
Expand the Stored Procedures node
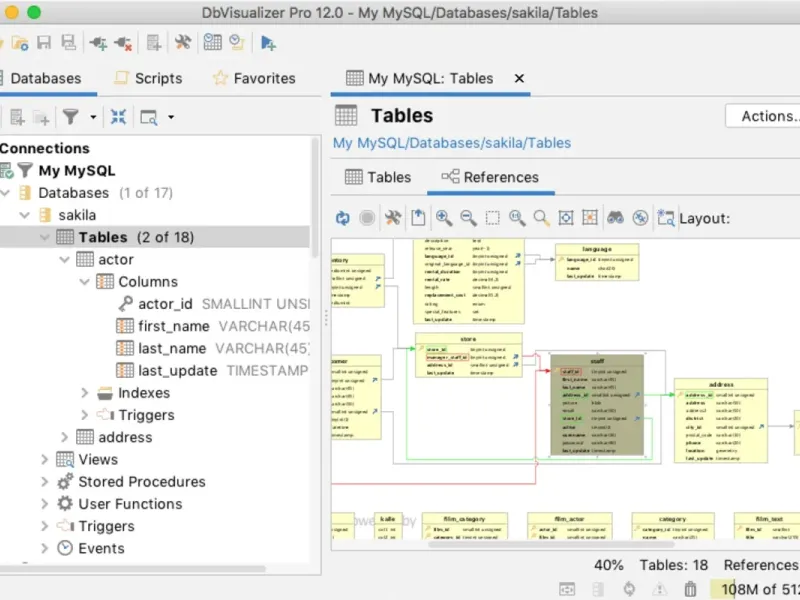(x=44, y=482)
